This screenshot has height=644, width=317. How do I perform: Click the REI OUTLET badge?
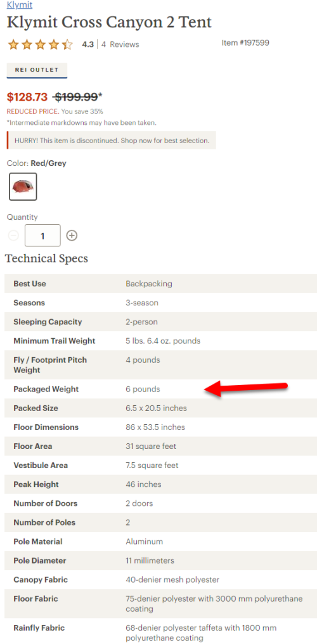tap(37, 70)
